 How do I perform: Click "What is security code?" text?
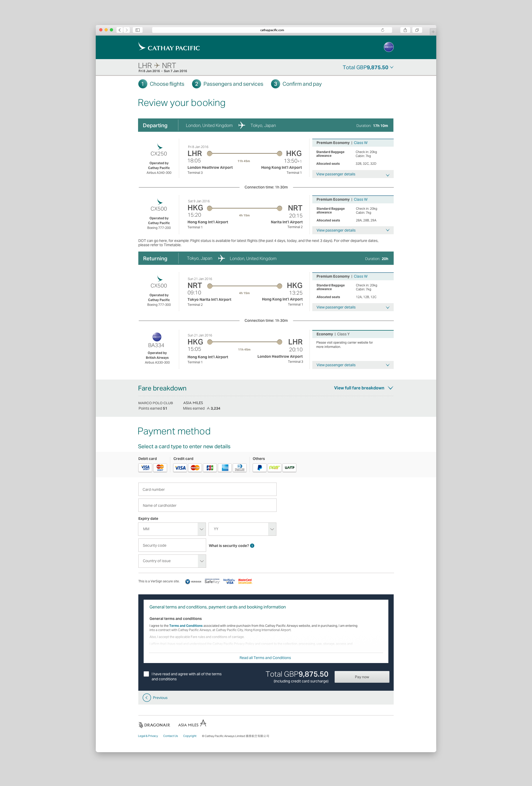point(229,546)
